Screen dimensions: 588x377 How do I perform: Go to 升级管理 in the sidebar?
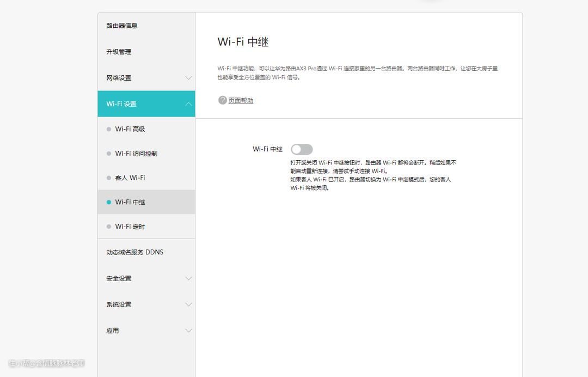[x=119, y=52]
